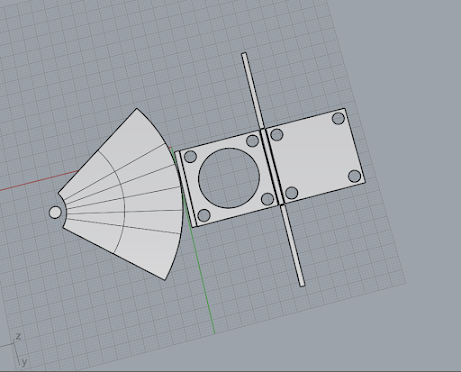Select bottom-left small hole of the plate with large circle
The height and width of the screenshot is (372, 461).
click(204, 215)
